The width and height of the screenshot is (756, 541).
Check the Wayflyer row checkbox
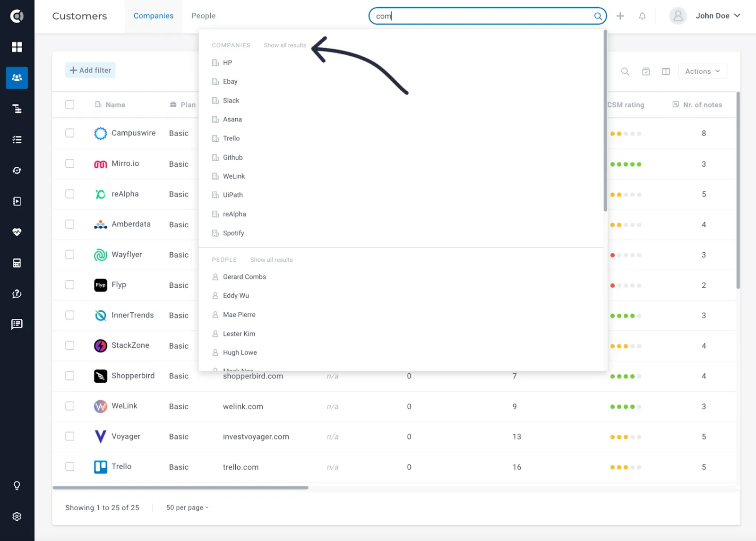point(70,255)
